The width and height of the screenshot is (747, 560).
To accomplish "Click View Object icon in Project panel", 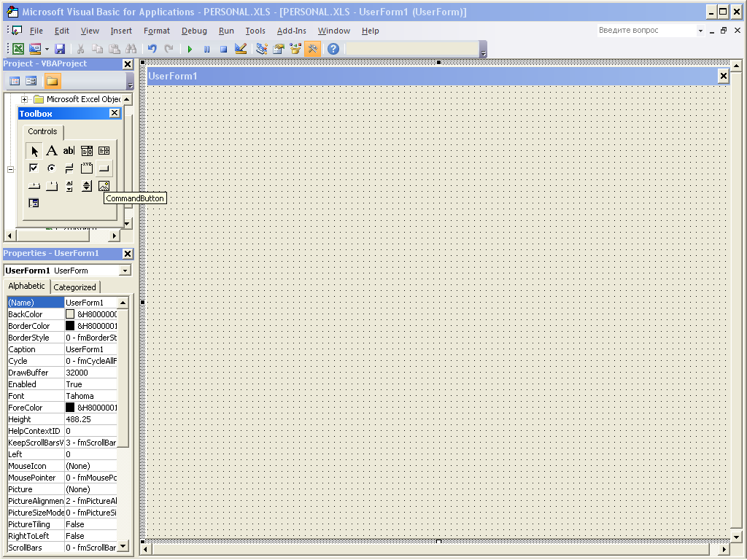I will coord(31,81).
